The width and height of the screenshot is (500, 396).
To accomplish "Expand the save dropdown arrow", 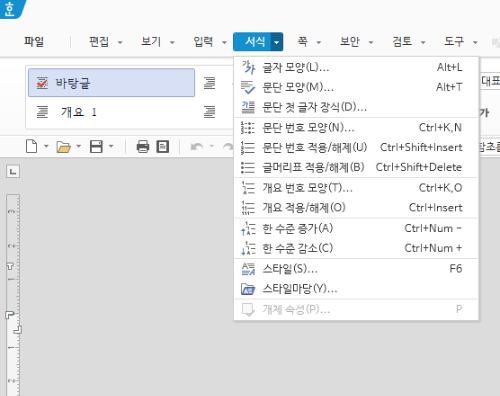I will (111, 146).
